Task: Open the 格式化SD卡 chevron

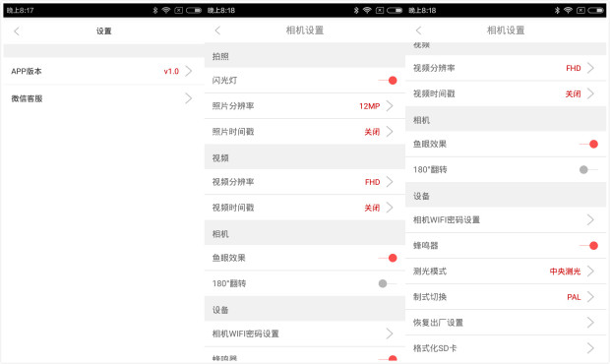Action: point(590,348)
